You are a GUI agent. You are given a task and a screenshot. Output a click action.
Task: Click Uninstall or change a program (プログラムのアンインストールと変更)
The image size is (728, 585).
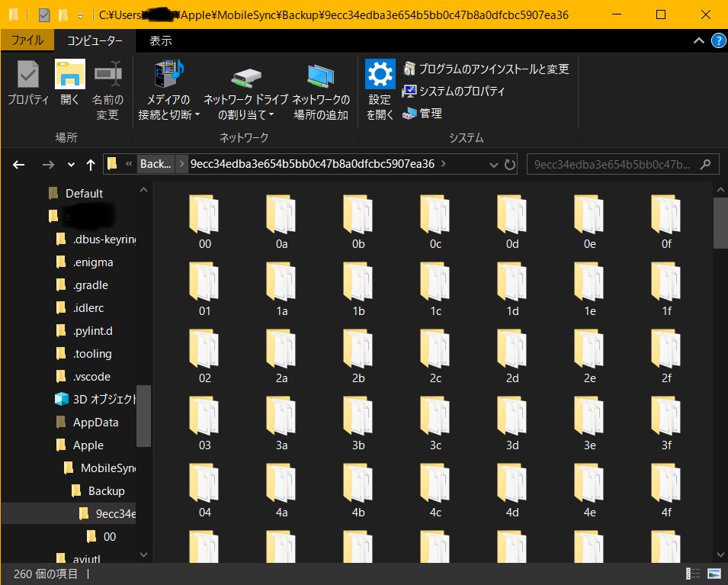pos(486,69)
